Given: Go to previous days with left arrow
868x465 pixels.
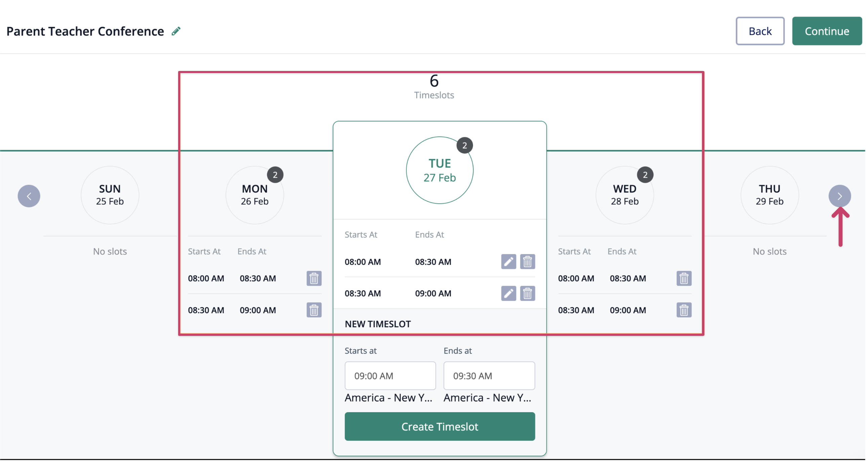Looking at the screenshot, I should coord(29,196).
